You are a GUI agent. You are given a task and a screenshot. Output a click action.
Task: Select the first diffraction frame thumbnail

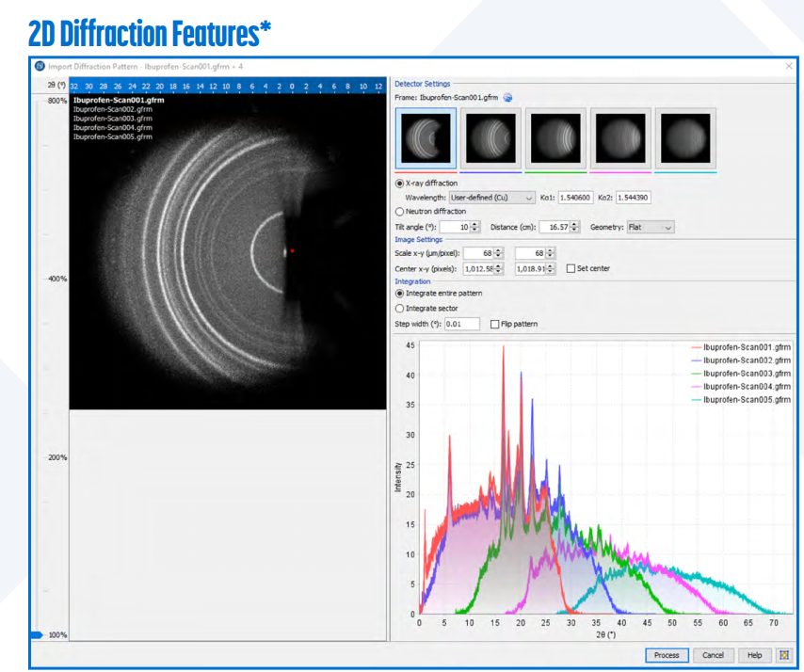point(426,137)
